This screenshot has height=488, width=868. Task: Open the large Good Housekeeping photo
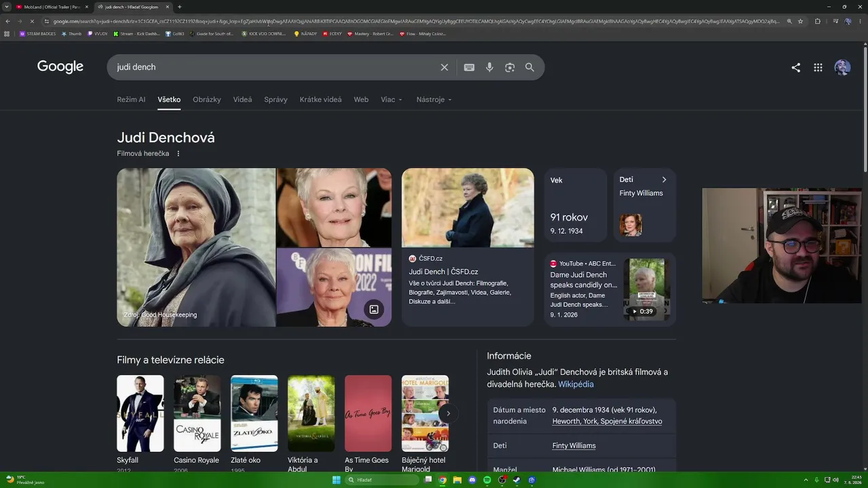[x=196, y=247]
